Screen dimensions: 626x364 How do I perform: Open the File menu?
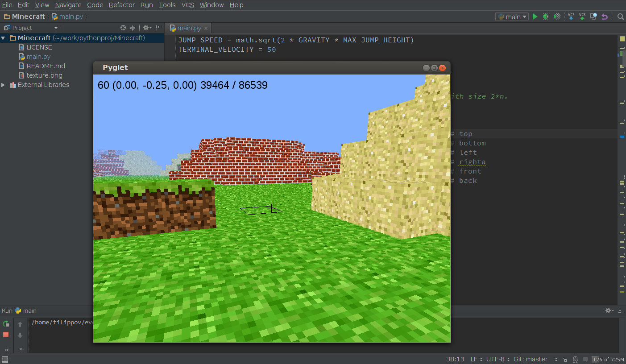[7, 5]
